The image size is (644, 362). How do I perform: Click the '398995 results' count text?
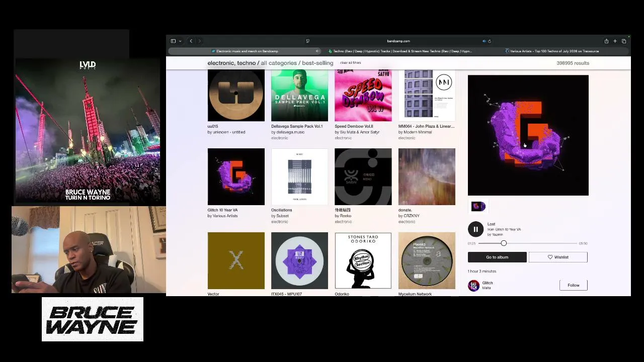(573, 63)
